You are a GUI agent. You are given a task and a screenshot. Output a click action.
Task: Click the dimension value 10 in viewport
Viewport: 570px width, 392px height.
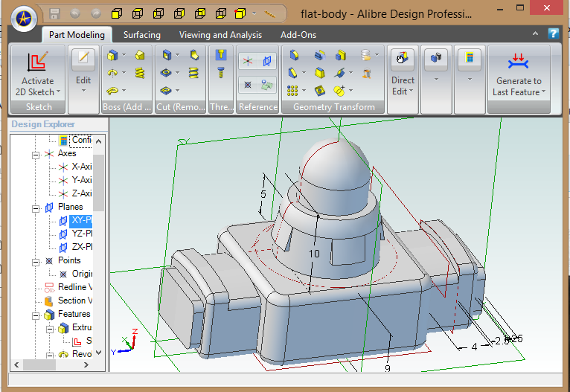click(315, 254)
